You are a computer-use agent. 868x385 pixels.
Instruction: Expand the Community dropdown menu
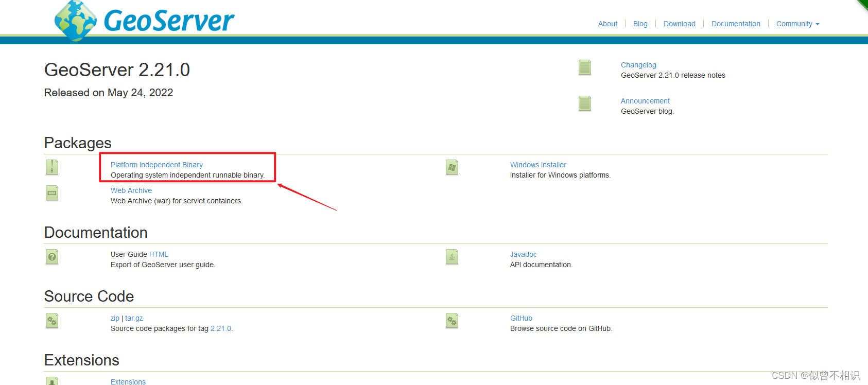pyautogui.click(x=797, y=24)
